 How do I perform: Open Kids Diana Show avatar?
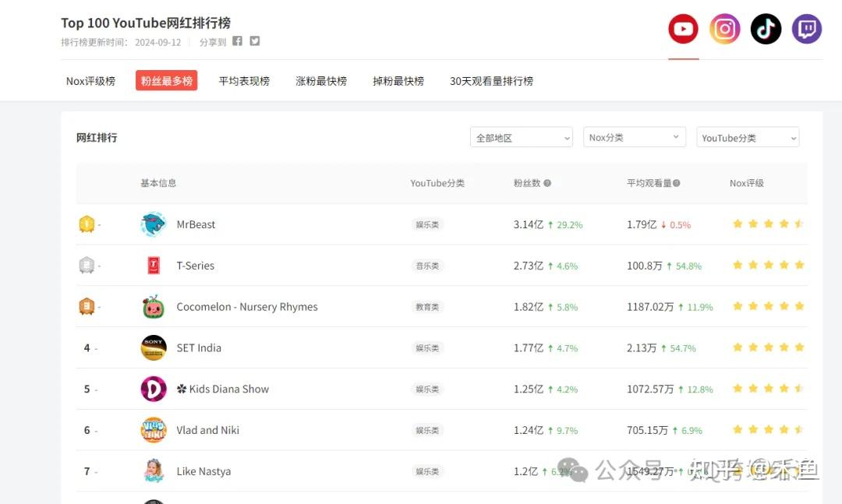(x=154, y=389)
